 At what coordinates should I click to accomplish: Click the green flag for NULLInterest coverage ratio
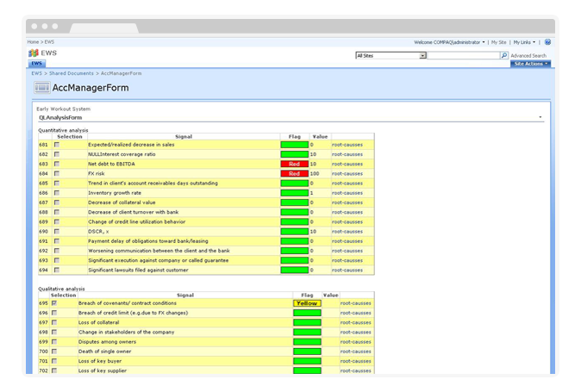tap(295, 154)
